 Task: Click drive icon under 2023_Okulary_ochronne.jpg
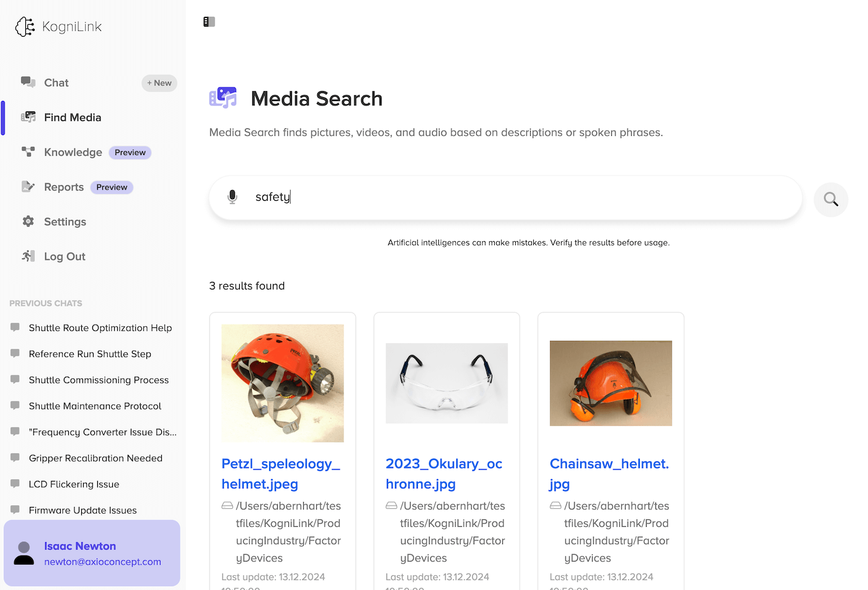click(391, 506)
